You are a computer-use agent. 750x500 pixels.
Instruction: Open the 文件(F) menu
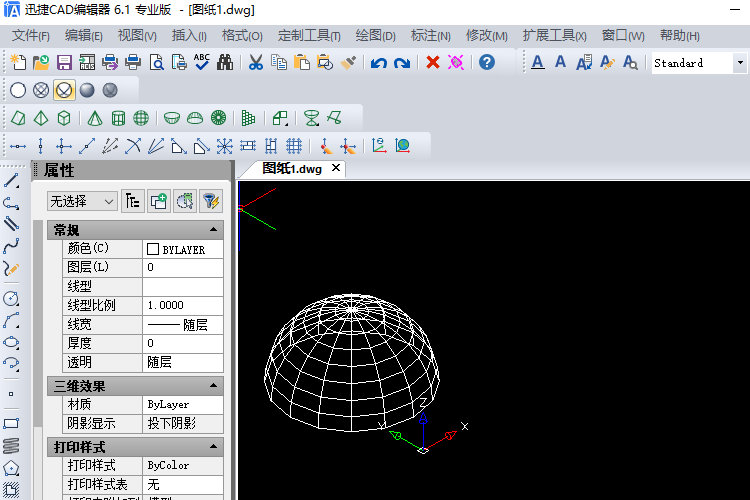31,36
